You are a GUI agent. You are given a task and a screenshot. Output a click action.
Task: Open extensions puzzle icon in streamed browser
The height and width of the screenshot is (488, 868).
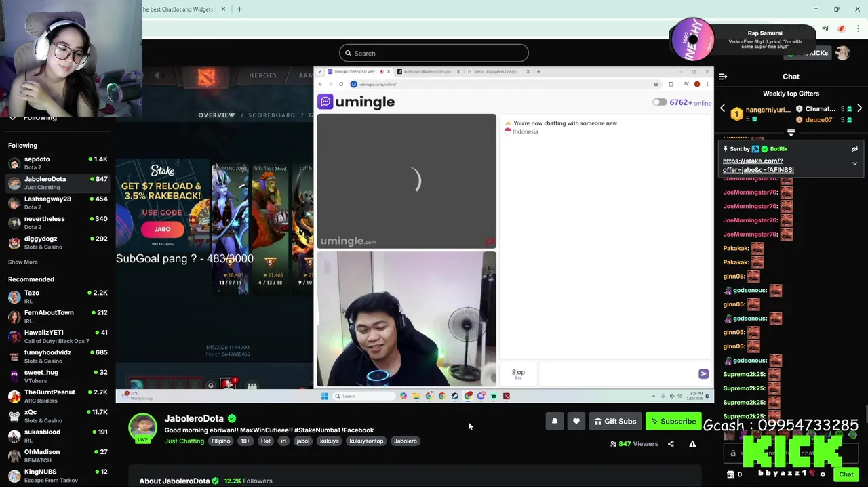click(671, 84)
